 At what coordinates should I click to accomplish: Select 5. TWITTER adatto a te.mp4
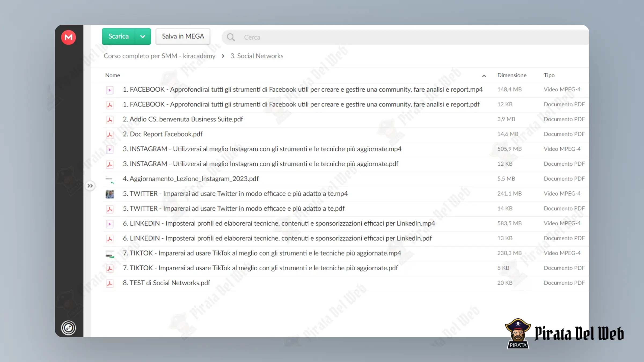[x=235, y=194]
